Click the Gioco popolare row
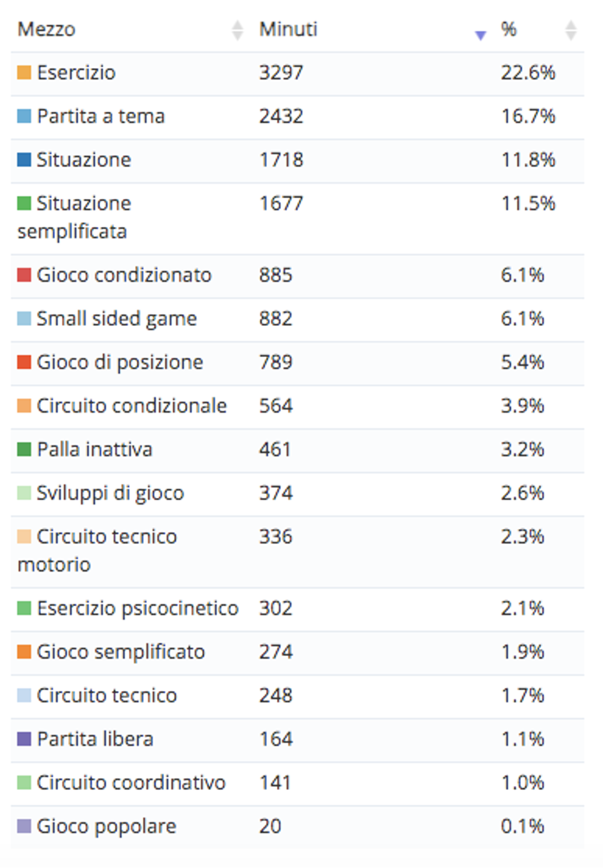The height and width of the screenshot is (868, 603). click(298, 827)
